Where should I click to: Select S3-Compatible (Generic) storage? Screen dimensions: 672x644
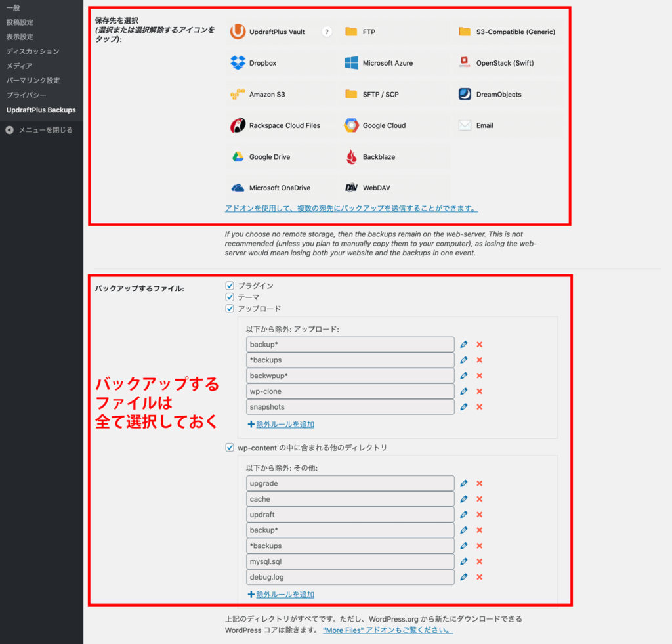(x=508, y=32)
